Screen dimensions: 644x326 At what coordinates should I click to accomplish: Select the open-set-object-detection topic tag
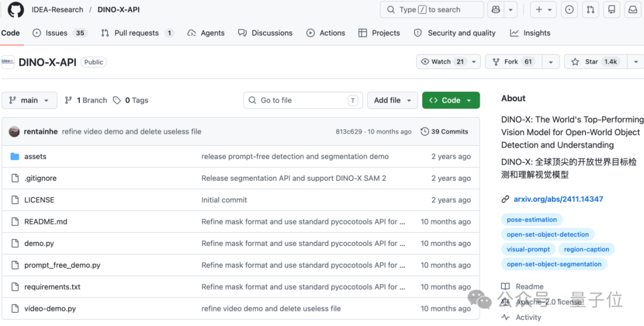click(x=548, y=234)
